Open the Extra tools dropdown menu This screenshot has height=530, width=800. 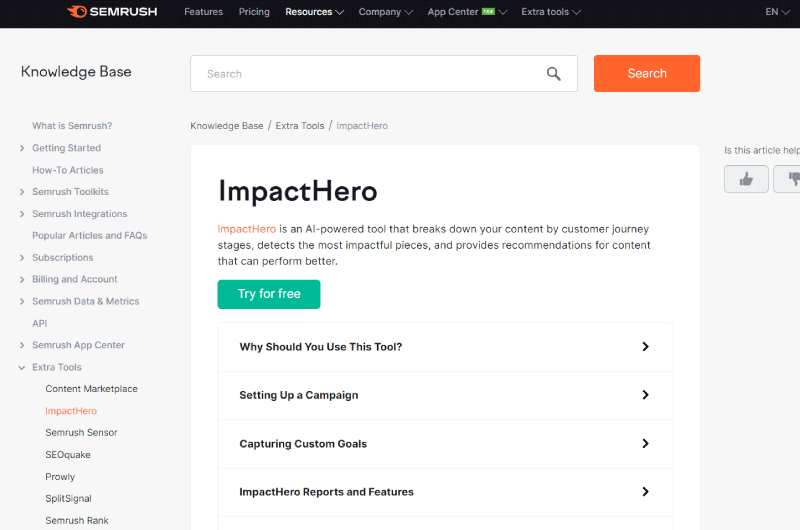tap(551, 12)
